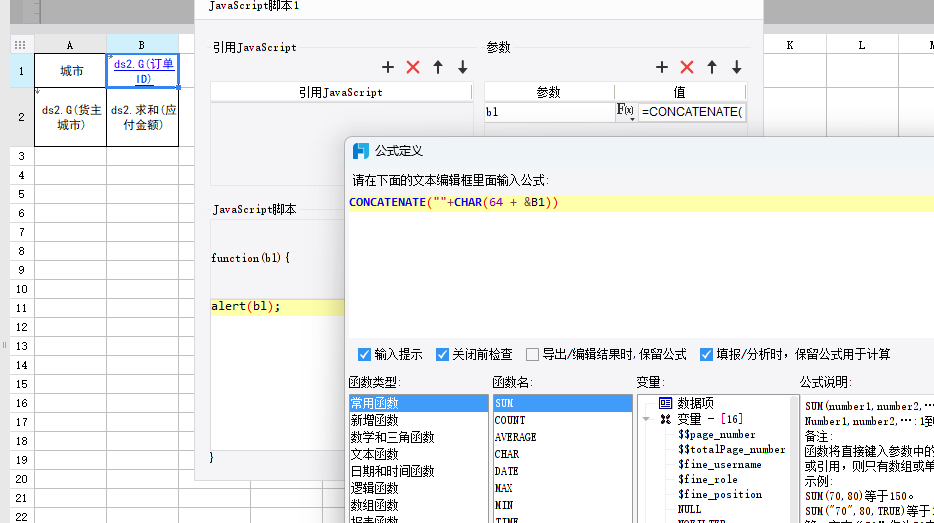Move referenced JavaScript entry up

(438, 67)
